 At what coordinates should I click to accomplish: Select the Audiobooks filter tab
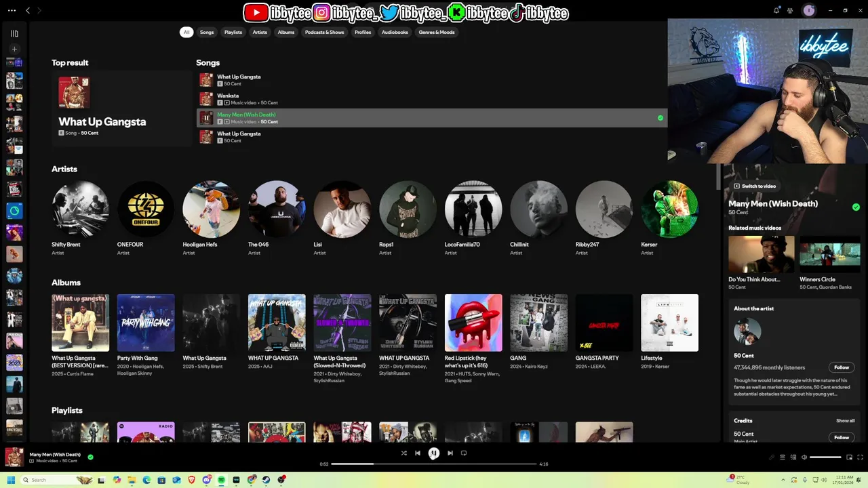[395, 32]
